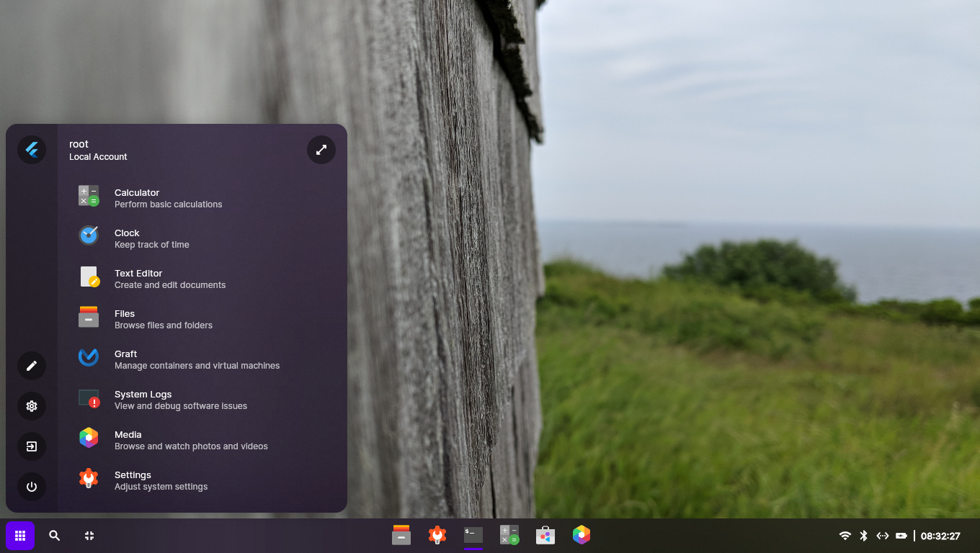980x553 pixels.
Task: Select Graft containers manager entry
Action: (x=126, y=359)
